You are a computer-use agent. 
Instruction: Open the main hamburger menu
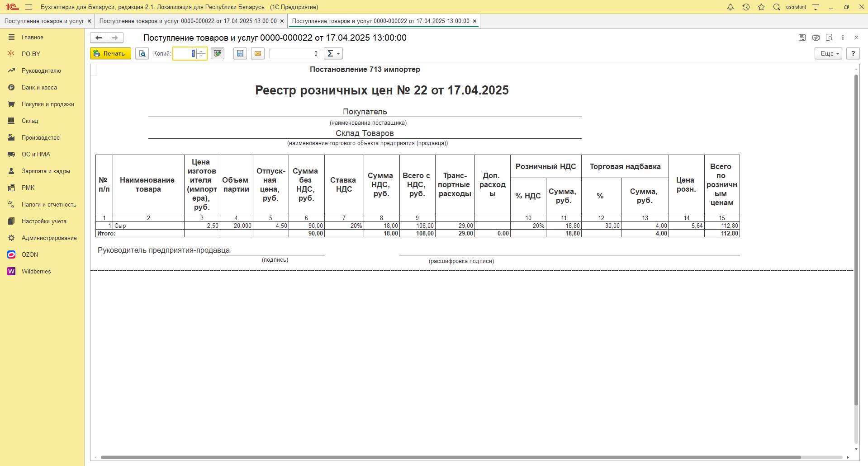[28, 7]
